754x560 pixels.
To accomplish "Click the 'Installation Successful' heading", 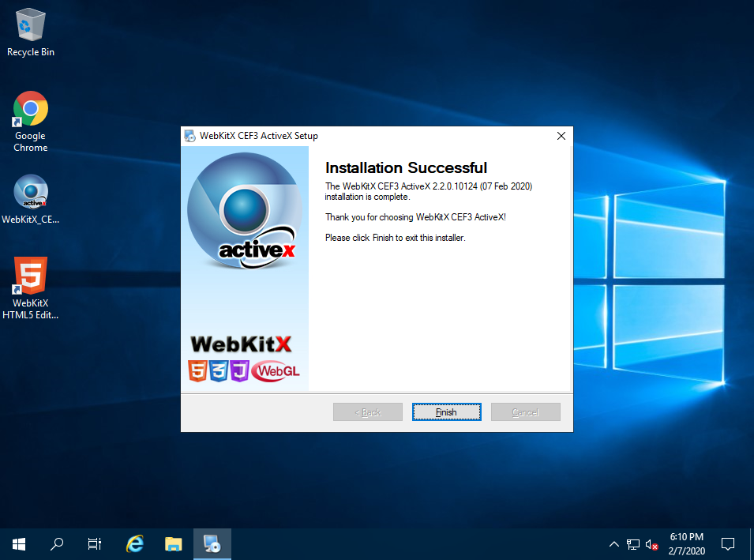I will [407, 168].
